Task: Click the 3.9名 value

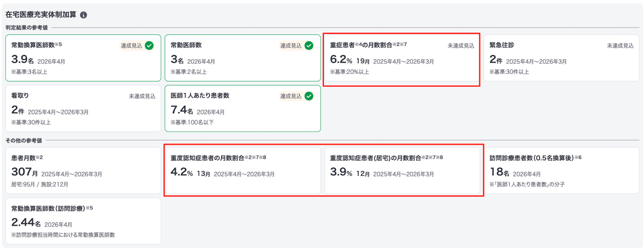Action: click(x=22, y=59)
